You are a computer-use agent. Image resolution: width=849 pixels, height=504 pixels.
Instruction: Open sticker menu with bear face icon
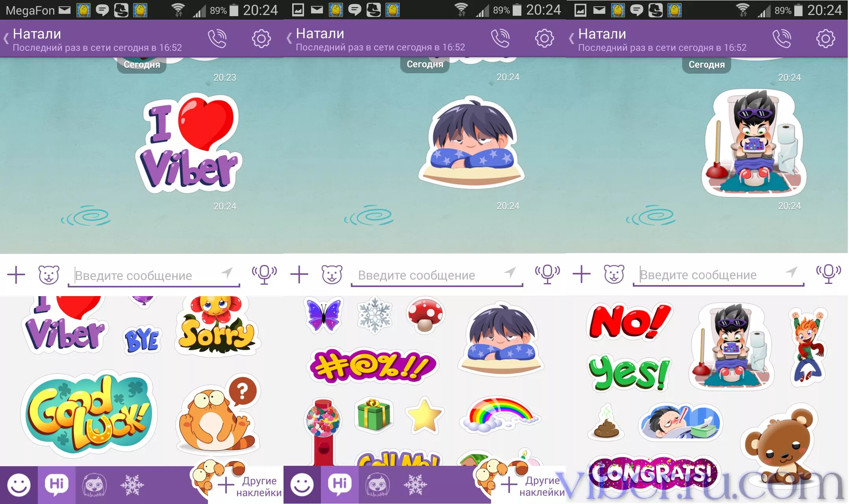tap(49, 274)
